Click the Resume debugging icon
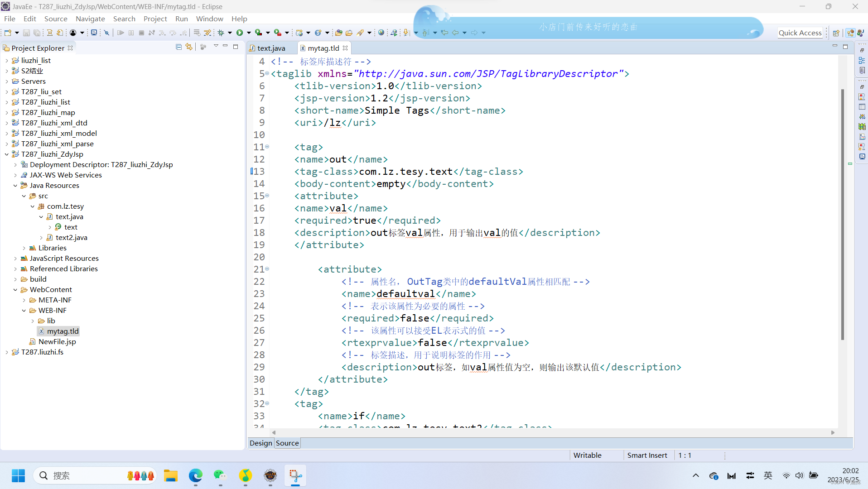Image resolution: width=868 pixels, height=489 pixels. pos(121,33)
